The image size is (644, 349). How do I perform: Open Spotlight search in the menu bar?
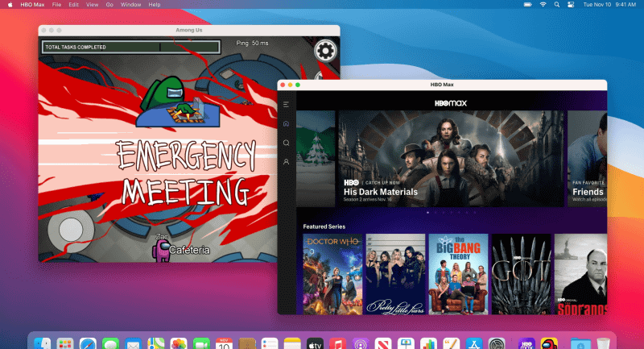(556, 5)
